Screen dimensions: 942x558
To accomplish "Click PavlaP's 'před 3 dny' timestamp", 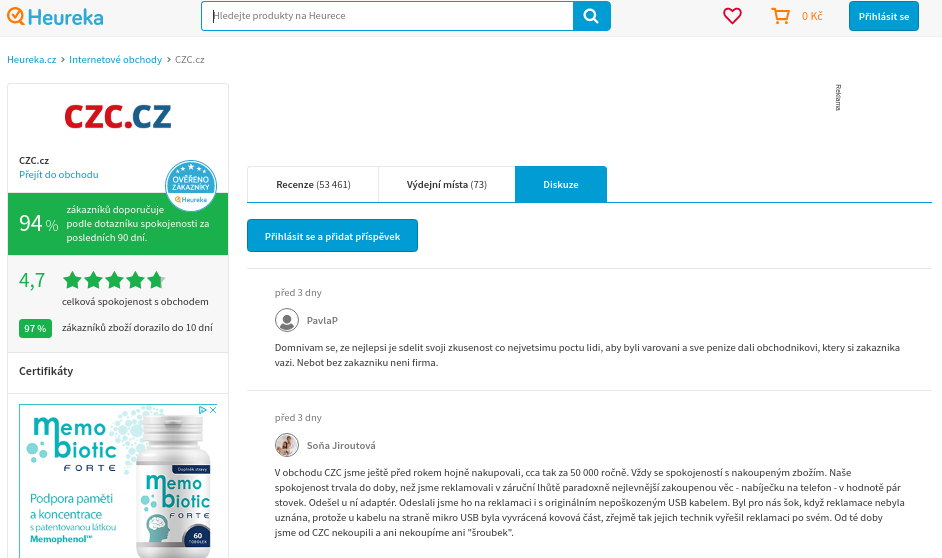I will click(298, 293).
